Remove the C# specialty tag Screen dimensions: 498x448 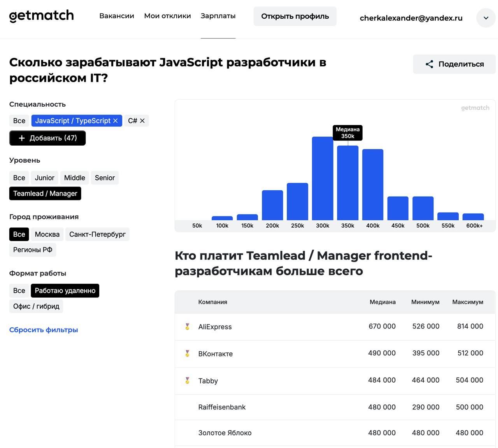(x=142, y=121)
